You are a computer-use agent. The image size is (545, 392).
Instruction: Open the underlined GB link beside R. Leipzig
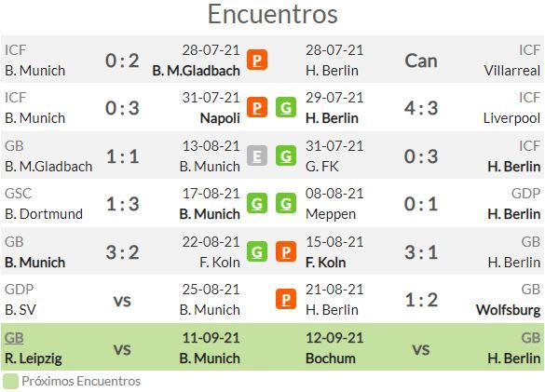[14, 337]
